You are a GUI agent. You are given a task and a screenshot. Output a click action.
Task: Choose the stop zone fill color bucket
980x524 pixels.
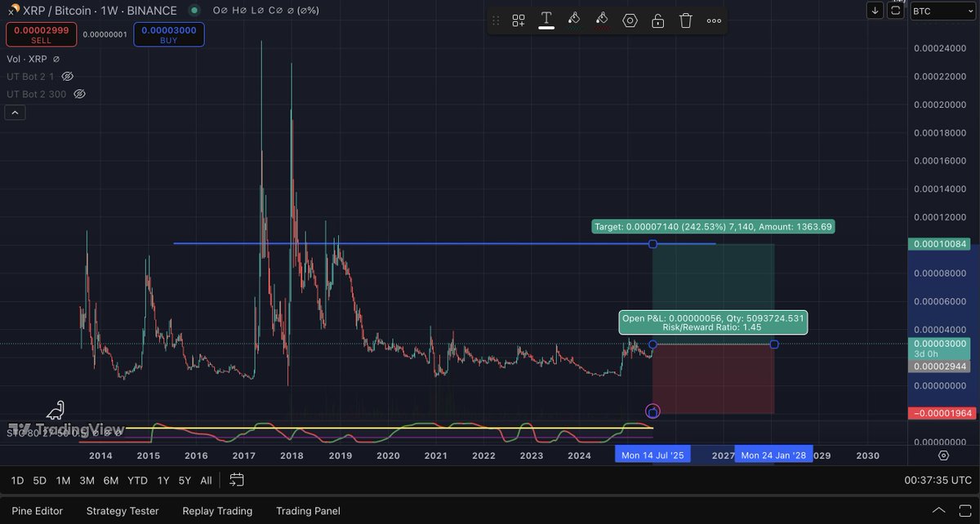[x=602, y=20]
